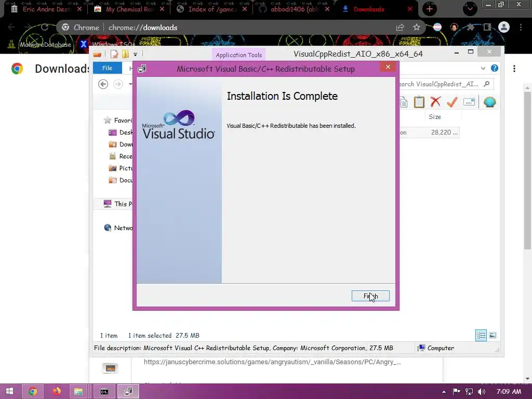
Task: Go back in File Explorer navigation
Action: pos(103,84)
